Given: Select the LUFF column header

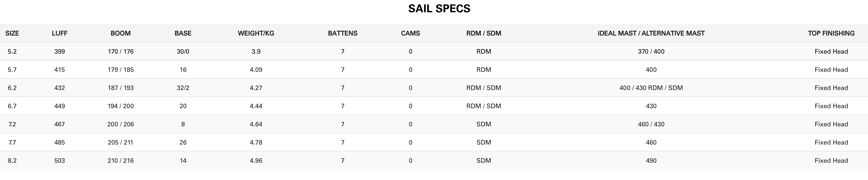Looking at the screenshot, I should coord(60,33).
